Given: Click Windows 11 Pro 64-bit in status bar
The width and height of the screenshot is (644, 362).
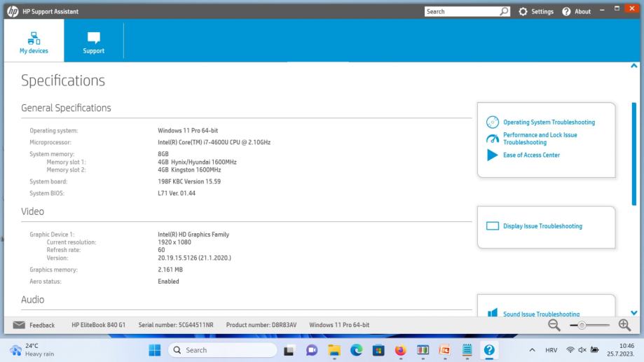Looking at the screenshot, I should [339, 325].
